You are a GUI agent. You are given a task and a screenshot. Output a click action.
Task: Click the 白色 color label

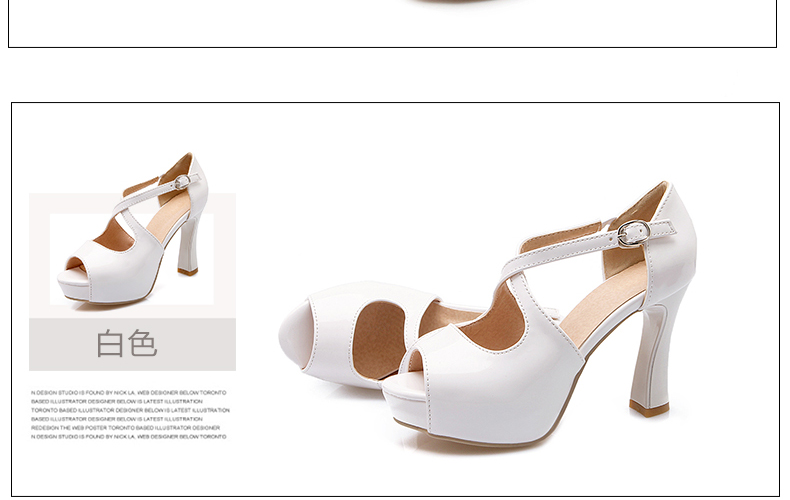click(126, 344)
